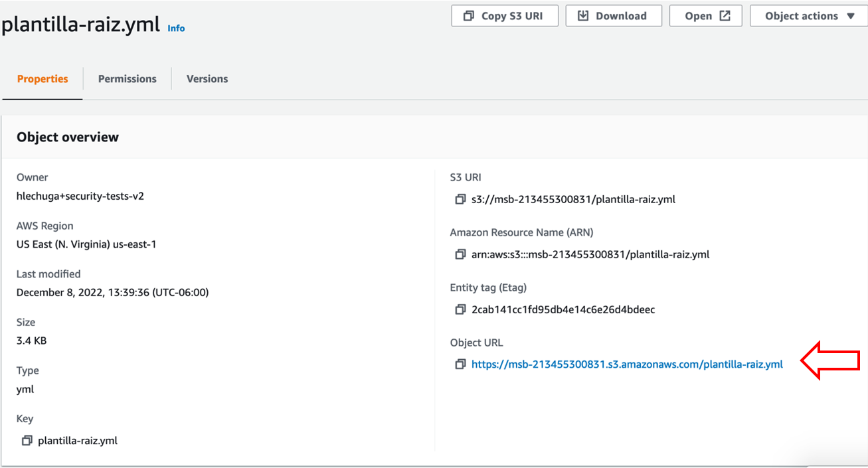Click the Key value plantilla-raiz.yml

78,440
